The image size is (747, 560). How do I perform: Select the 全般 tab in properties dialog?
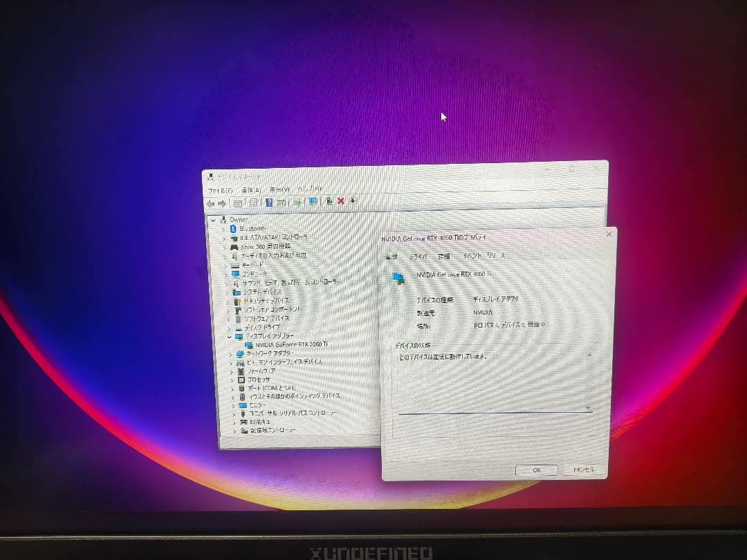[391, 257]
